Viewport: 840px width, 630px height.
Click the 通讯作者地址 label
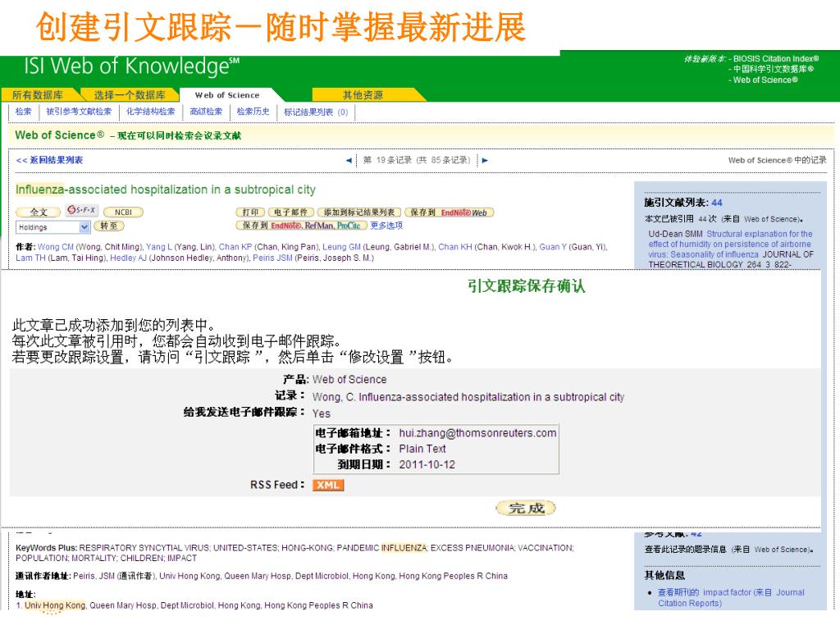[x=43, y=576]
